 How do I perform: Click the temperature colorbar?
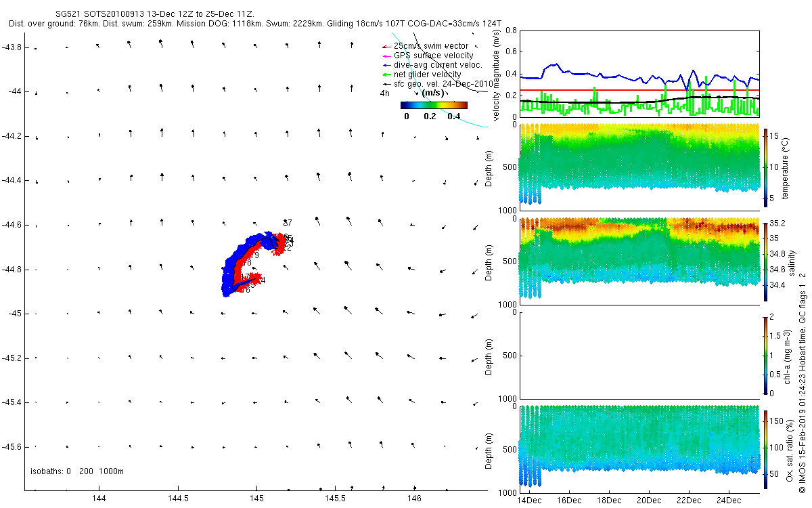(766, 167)
